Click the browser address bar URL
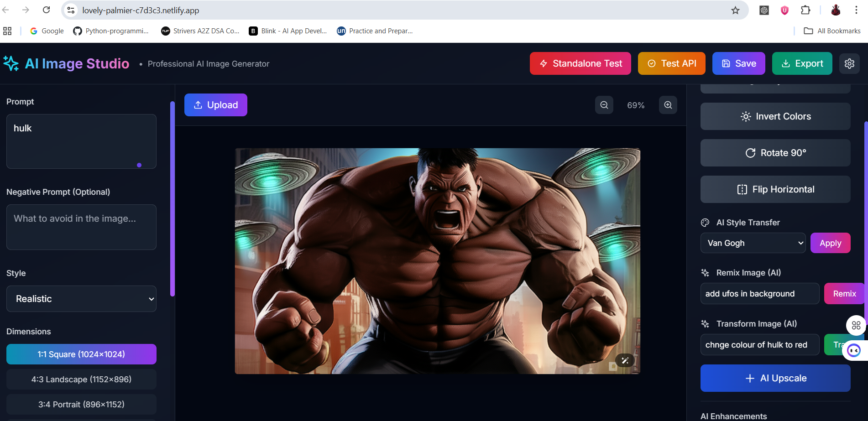The width and height of the screenshot is (868, 421). (x=141, y=10)
